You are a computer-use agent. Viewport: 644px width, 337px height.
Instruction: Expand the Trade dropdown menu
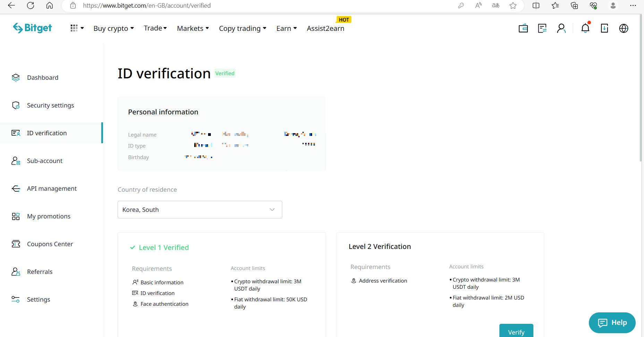[x=155, y=28]
